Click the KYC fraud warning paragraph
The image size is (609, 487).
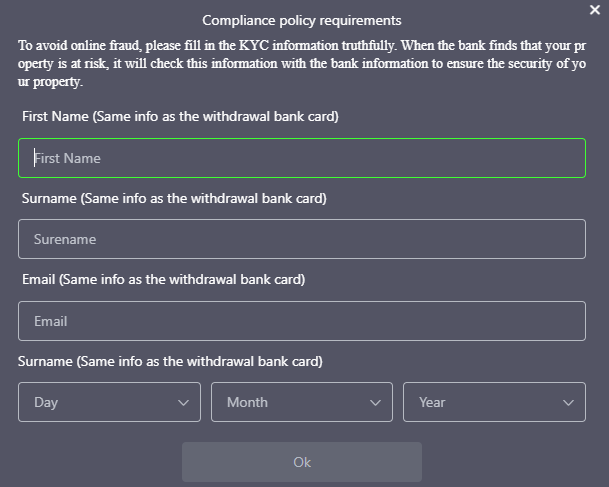pos(301,64)
